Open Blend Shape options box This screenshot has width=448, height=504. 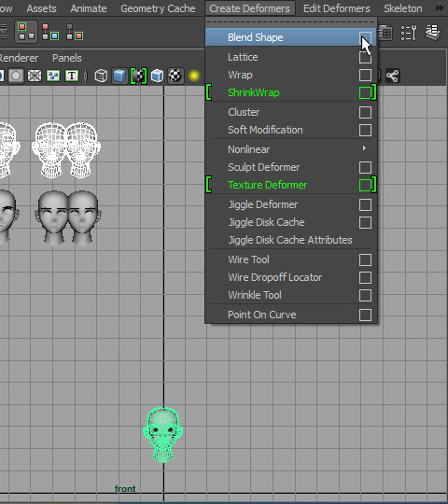click(365, 37)
